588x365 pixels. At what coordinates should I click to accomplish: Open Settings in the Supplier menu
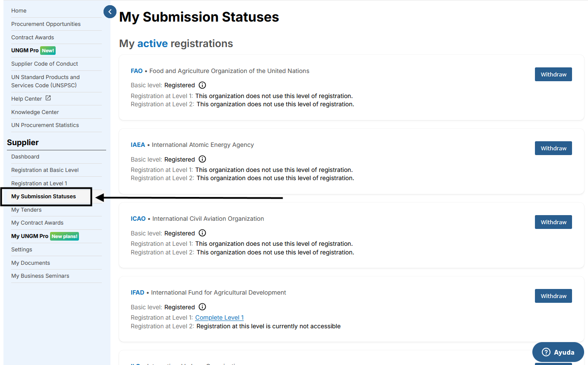coord(22,249)
